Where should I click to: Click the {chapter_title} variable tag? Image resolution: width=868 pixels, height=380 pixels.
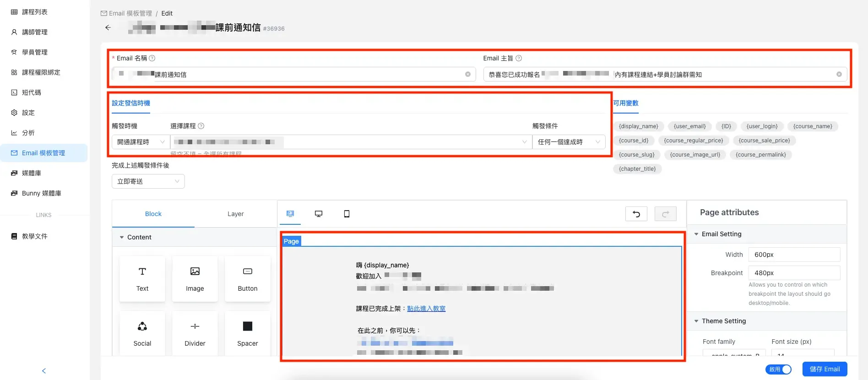[637, 169]
